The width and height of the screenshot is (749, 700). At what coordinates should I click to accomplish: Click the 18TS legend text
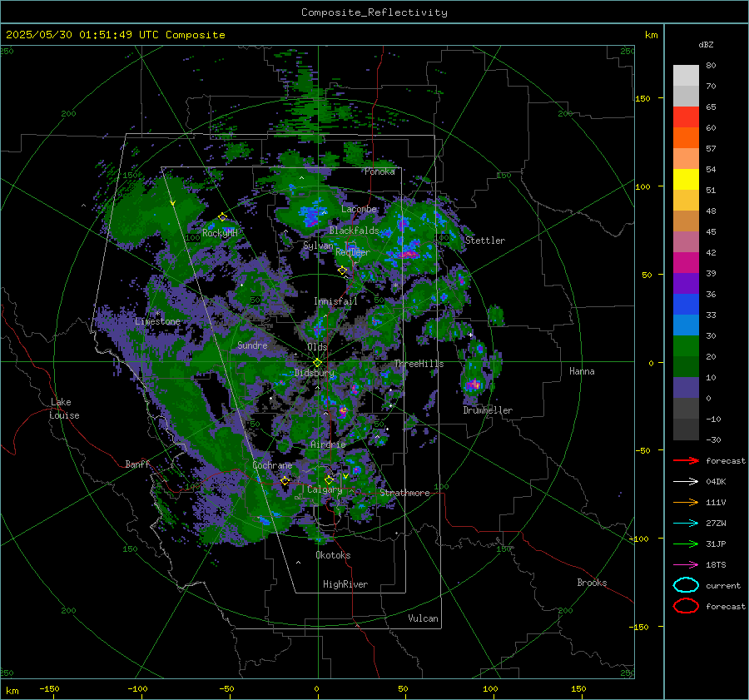tap(716, 565)
